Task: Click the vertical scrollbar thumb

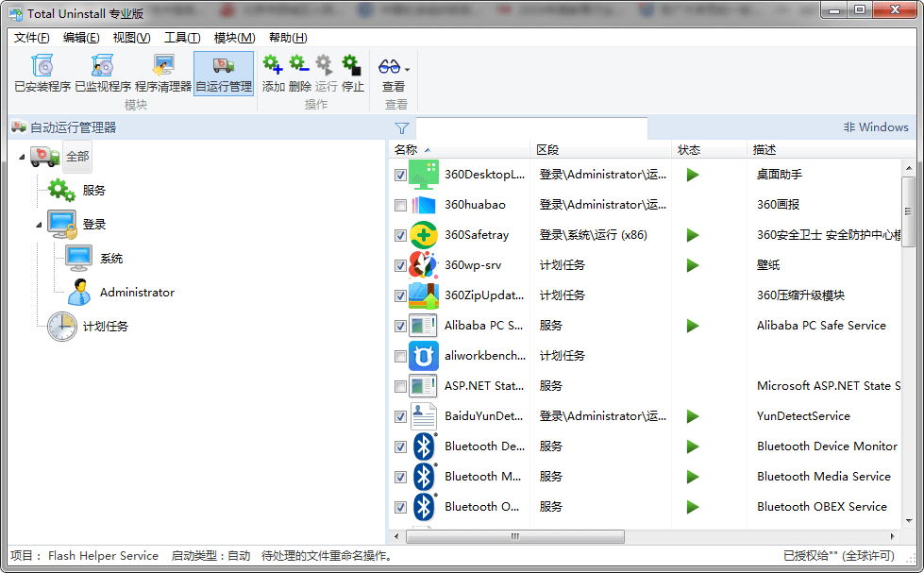Action: pyautogui.click(x=908, y=211)
